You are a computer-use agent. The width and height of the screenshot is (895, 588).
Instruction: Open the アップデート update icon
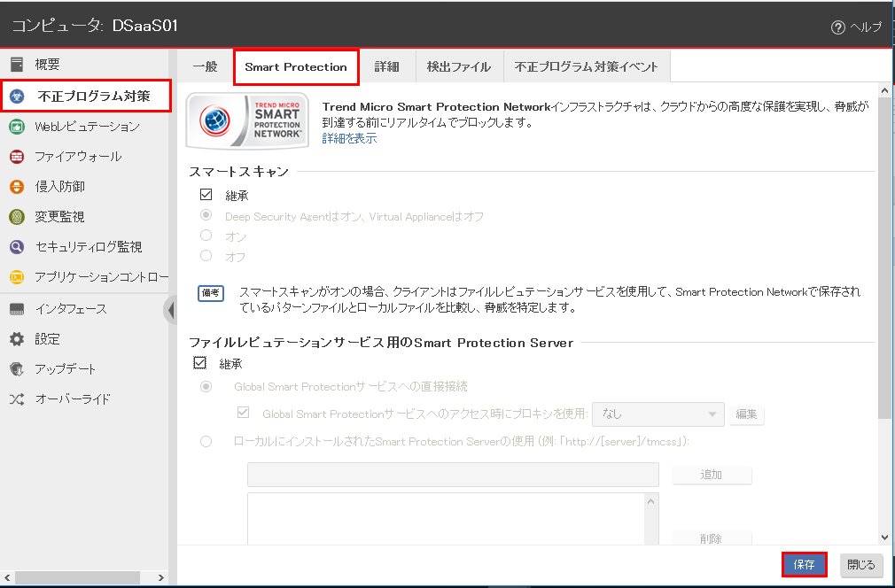pos(16,369)
